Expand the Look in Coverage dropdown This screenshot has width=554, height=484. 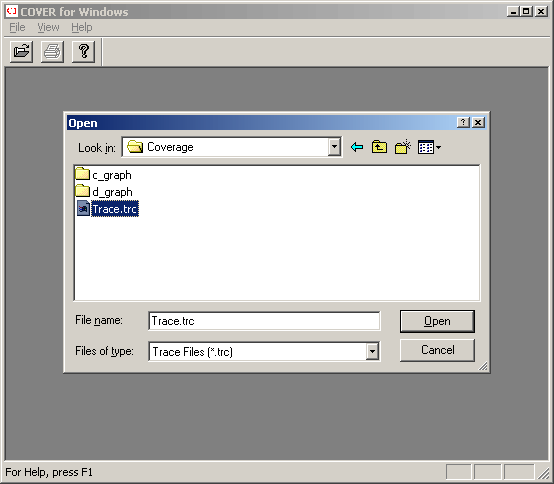tap(334, 147)
